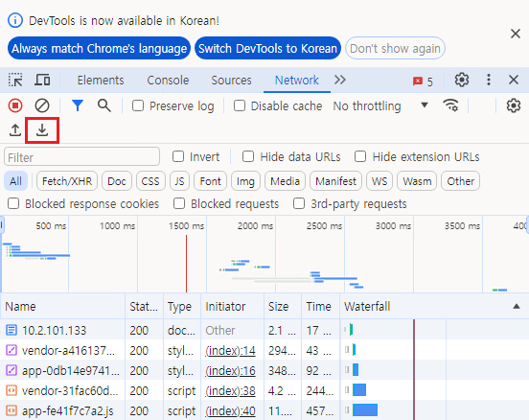
Task: Filter requests by JS
Action: (179, 181)
